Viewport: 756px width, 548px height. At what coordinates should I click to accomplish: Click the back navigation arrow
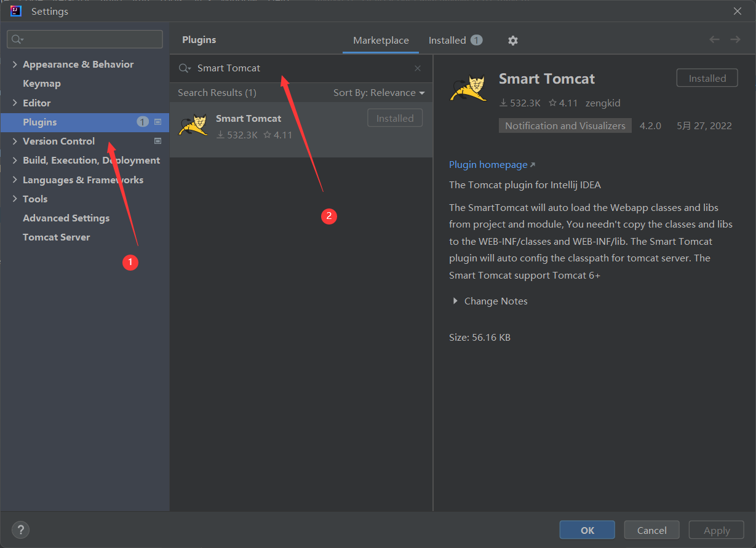tap(714, 40)
